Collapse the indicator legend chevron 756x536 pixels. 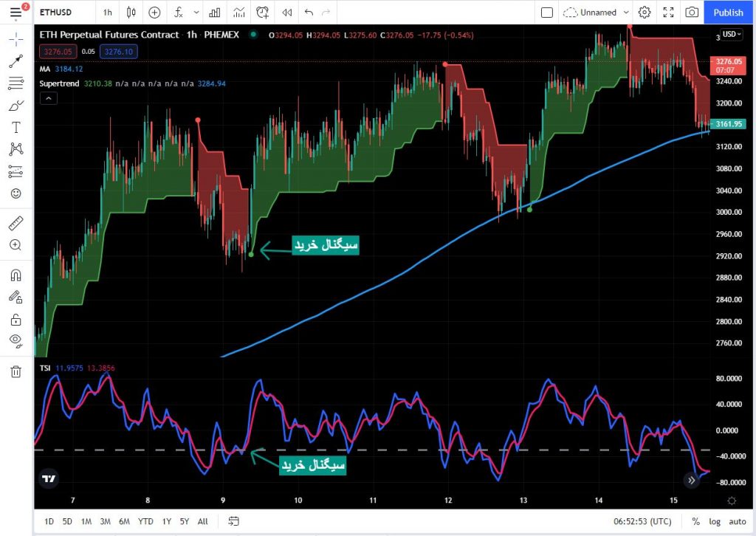(x=48, y=98)
